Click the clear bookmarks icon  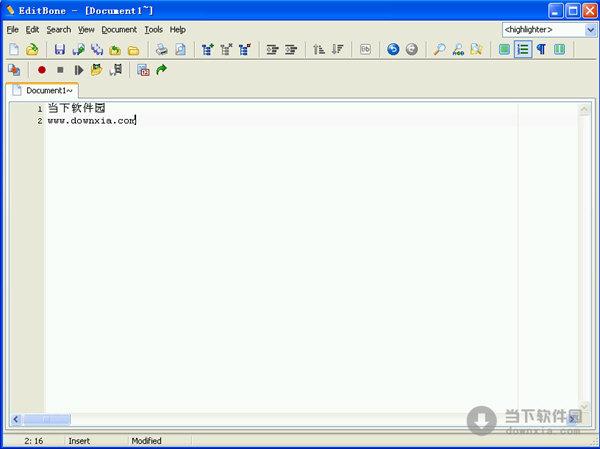tap(245, 49)
